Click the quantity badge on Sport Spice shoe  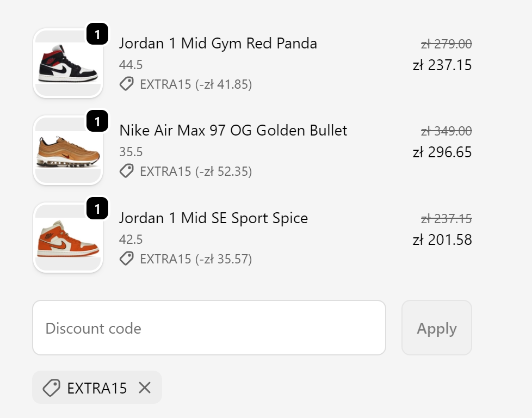(x=97, y=208)
